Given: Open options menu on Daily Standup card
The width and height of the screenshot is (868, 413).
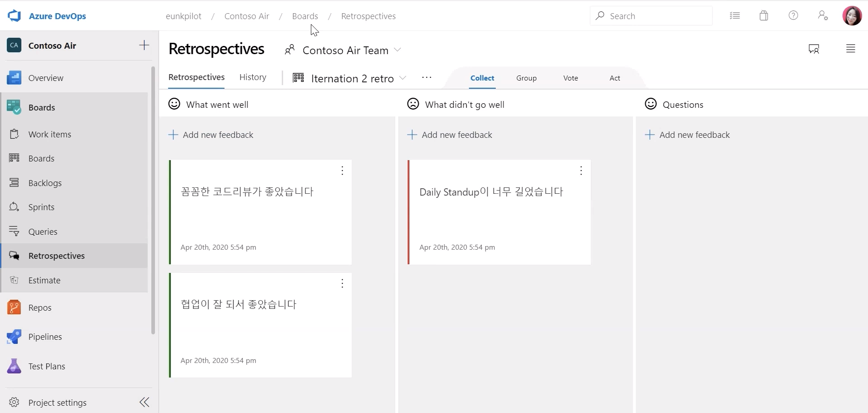Looking at the screenshot, I should (x=581, y=171).
